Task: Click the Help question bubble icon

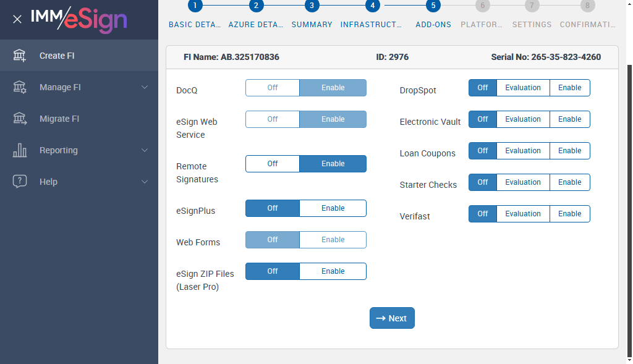Action: pos(19,181)
